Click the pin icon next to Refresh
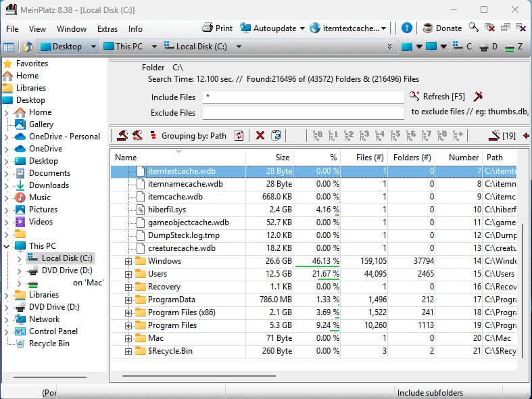This screenshot has height=399, width=532. click(478, 97)
